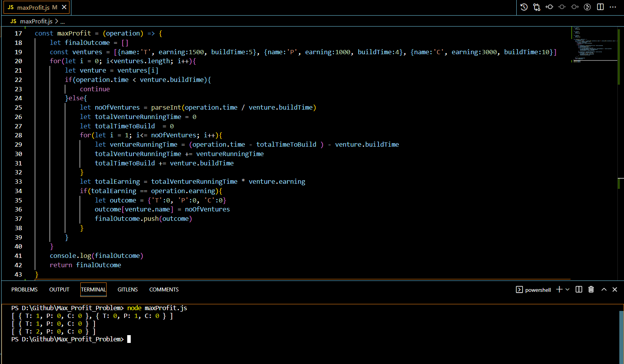This screenshot has width=624, height=364.
Task: Open editor More Actions ellipsis
Action: [613, 7]
